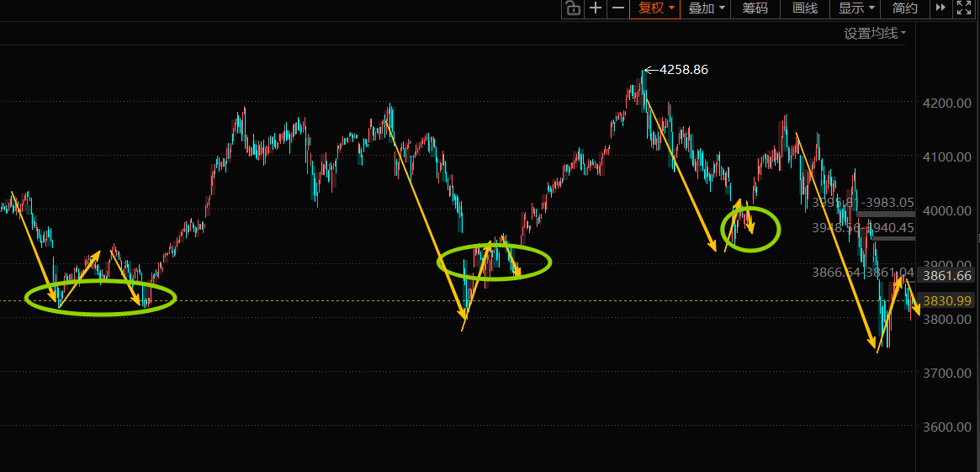Viewport: 980px width, 472px height.
Task: Click the unlock padlock icon
Action: click(x=573, y=8)
